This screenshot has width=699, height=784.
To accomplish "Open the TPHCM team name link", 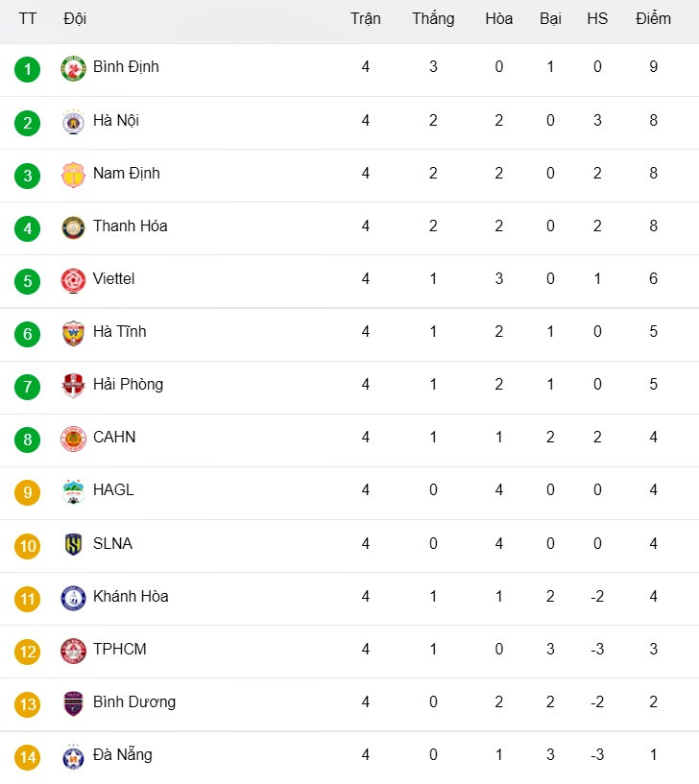I will tap(120, 650).
